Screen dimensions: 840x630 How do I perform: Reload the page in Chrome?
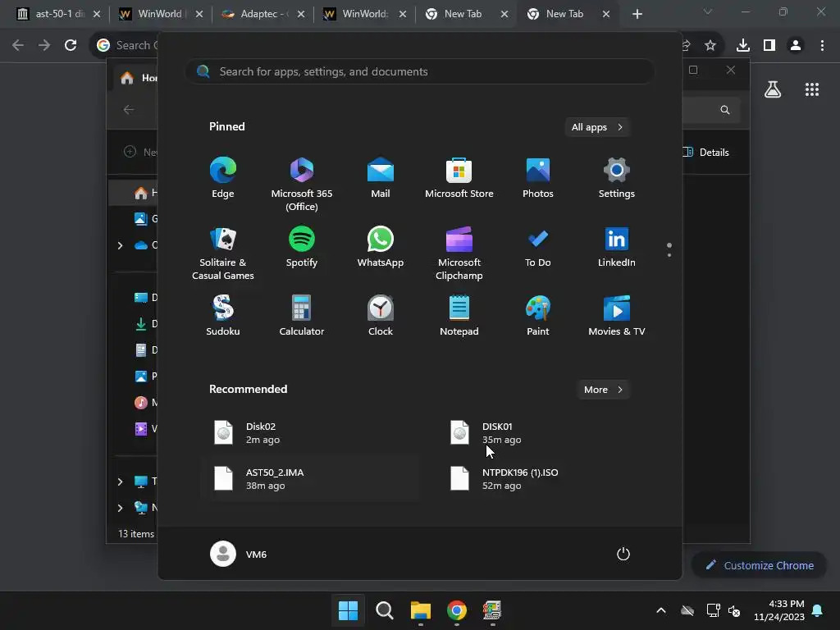(71, 45)
